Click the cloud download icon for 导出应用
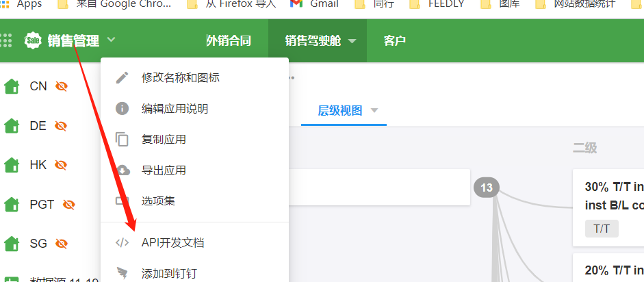The width and height of the screenshot is (644, 282). pos(123,170)
